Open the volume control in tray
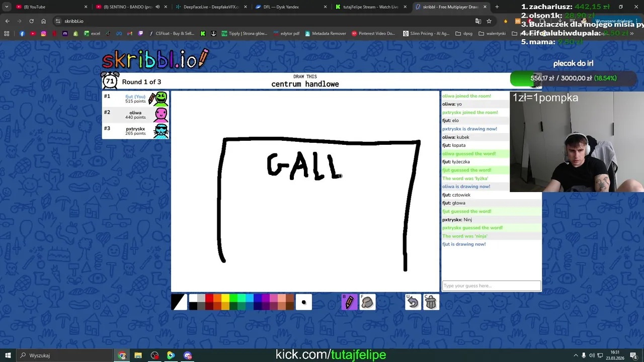Viewport: 644px width, 362px height. [592, 355]
